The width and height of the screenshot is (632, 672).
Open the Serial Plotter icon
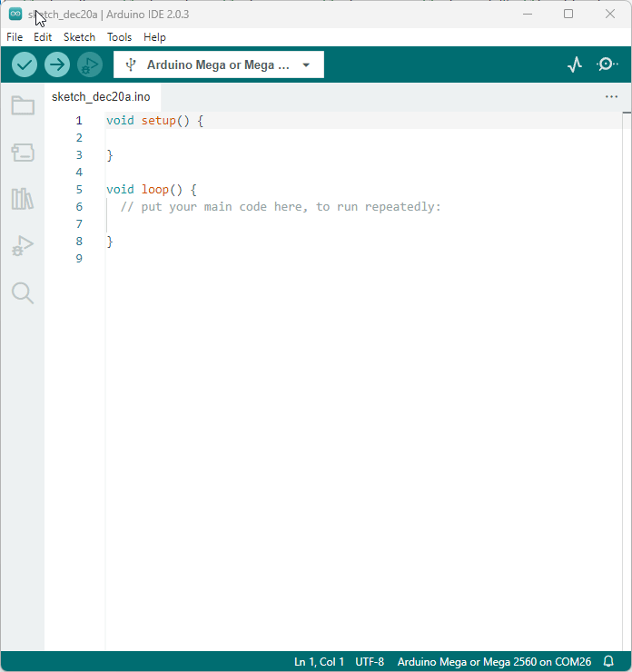pos(574,64)
